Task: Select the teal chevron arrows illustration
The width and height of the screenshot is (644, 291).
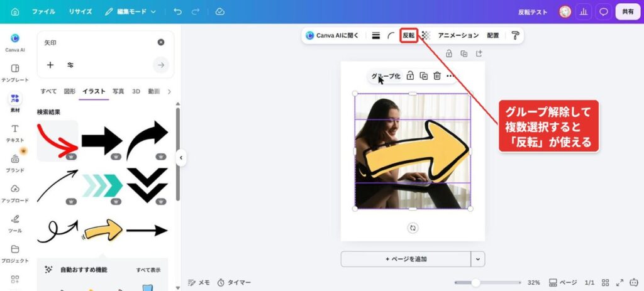Action: pyautogui.click(x=103, y=185)
